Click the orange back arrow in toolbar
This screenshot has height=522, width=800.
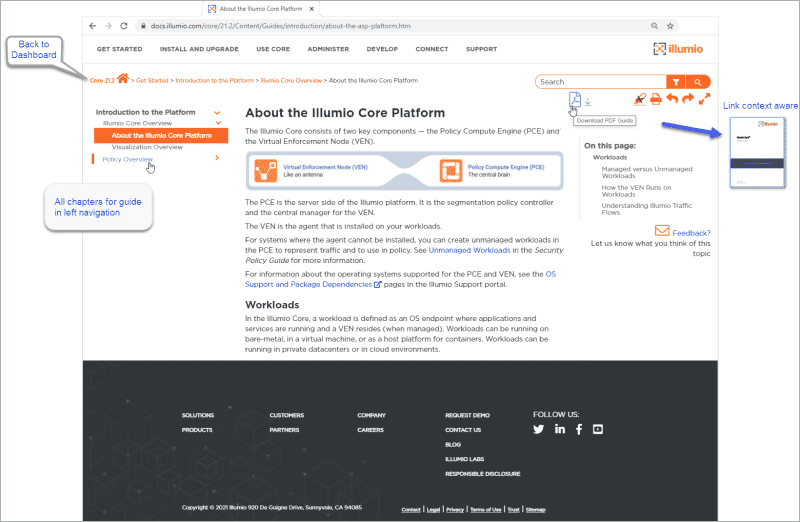[x=672, y=98]
